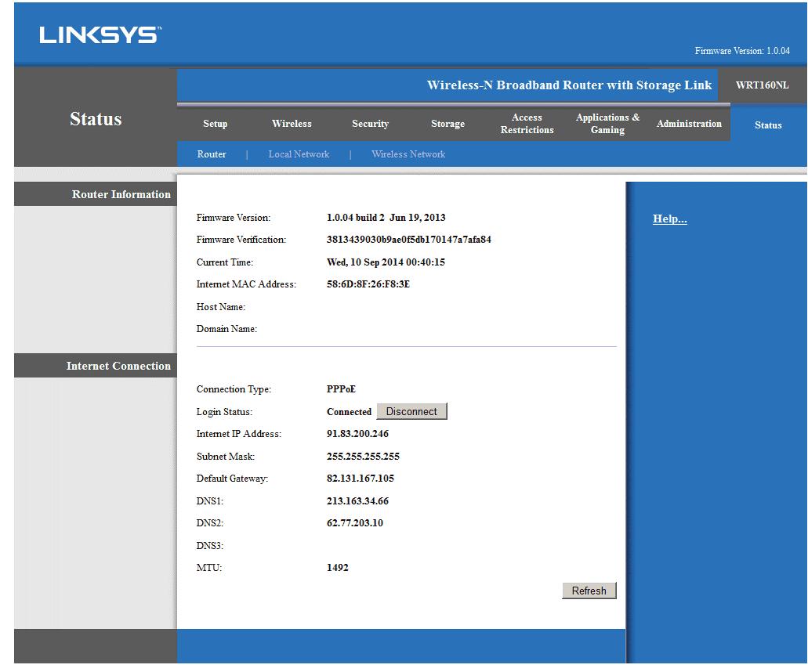808x672 pixels.
Task: Disconnect the PPPoE connection
Action: click(x=411, y=411)
